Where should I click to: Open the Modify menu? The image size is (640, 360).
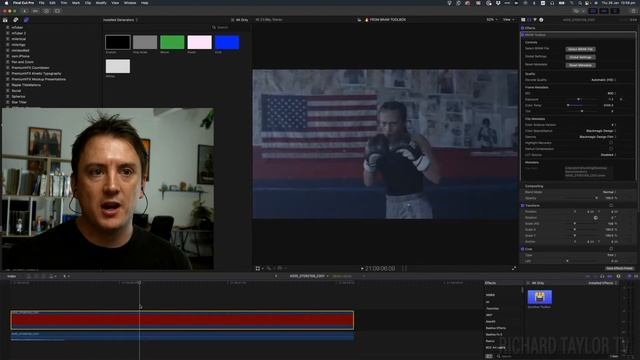101,3
